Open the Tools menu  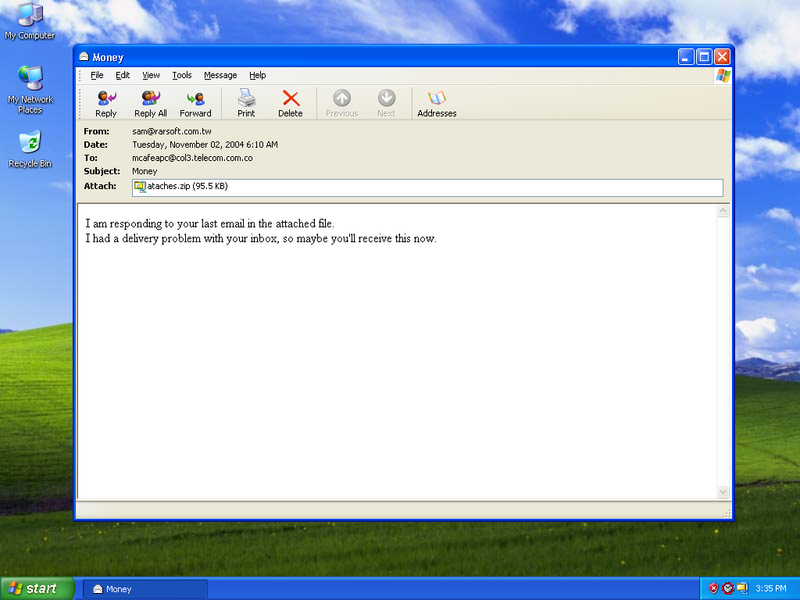(x=182, y=76)
